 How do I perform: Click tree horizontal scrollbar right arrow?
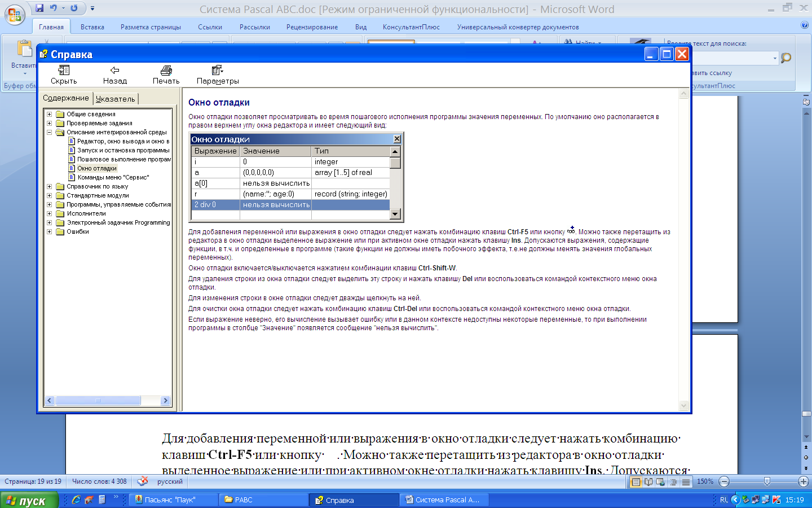[x=165, y=400]
